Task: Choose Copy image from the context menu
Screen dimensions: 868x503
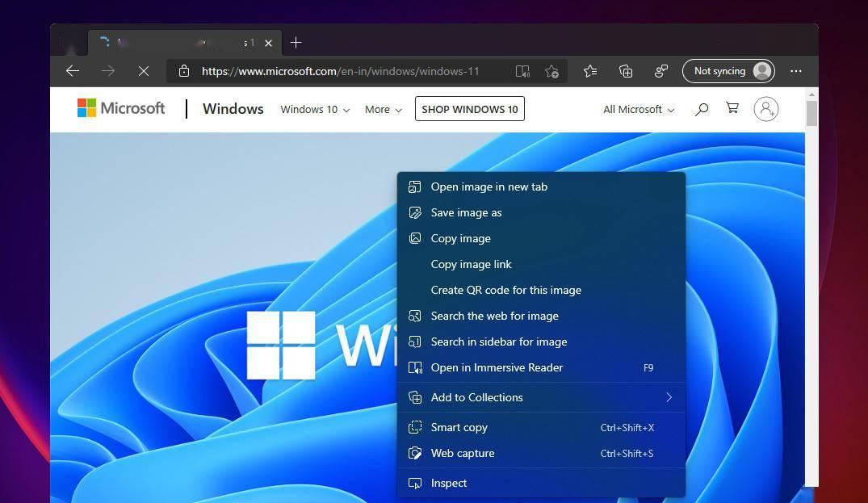Action: click(541, 238)
